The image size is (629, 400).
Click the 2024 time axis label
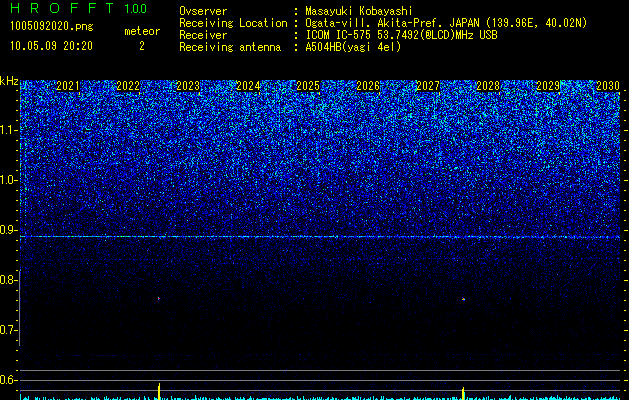coord(248,86)
